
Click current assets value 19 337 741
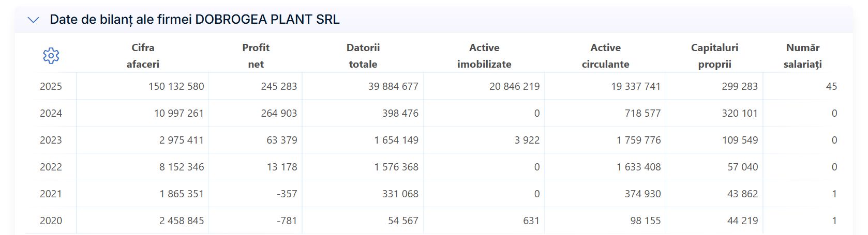coord(636,86)
